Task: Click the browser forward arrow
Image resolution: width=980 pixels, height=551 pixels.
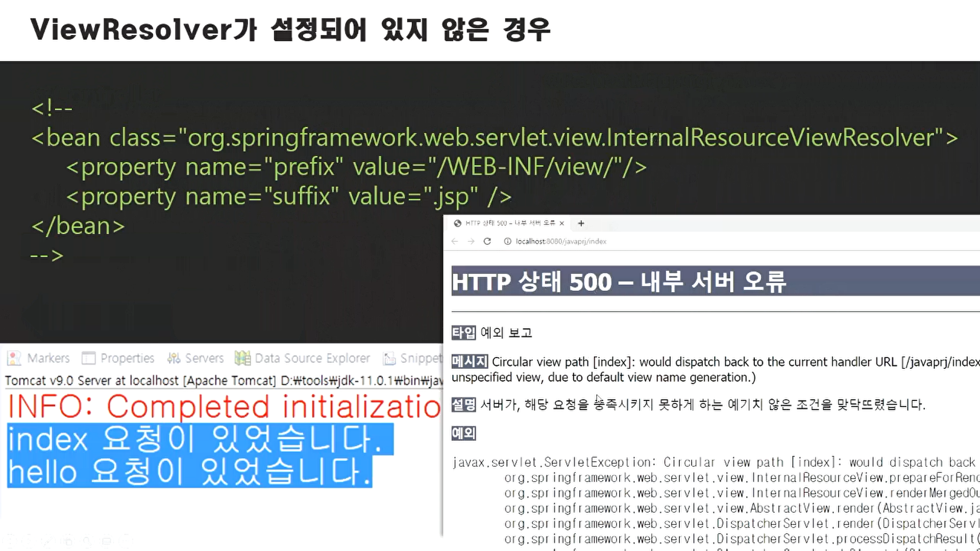Action: click(x=471, y=241)
